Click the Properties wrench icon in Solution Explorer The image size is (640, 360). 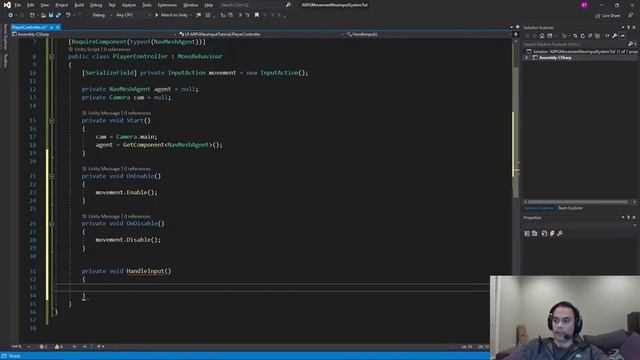pyautogui.click(x=614, y=36)
